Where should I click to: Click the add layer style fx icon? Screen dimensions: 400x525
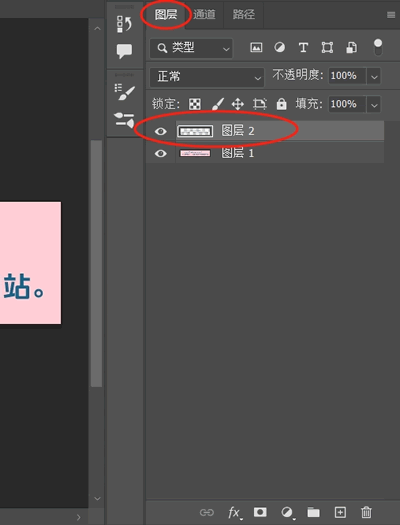[x=235, y=512]
